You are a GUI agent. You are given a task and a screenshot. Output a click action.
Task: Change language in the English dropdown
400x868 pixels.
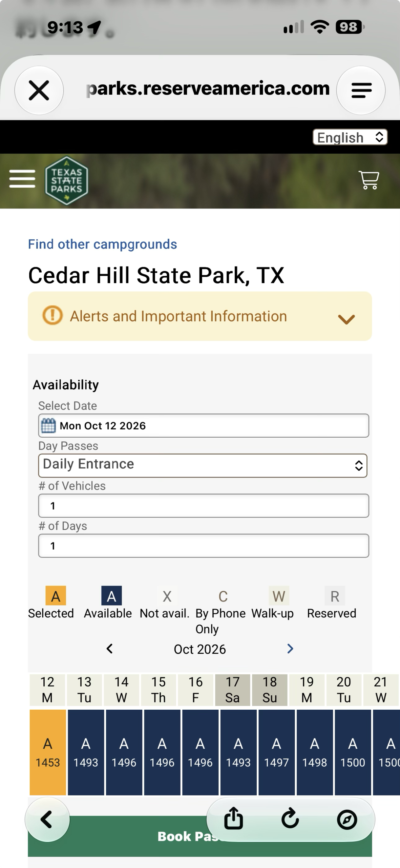click(x=350, y=137)
